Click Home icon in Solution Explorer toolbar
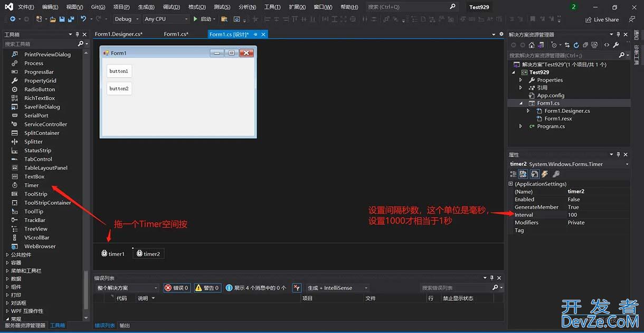 pyautogui.click(x=532, y=45)
